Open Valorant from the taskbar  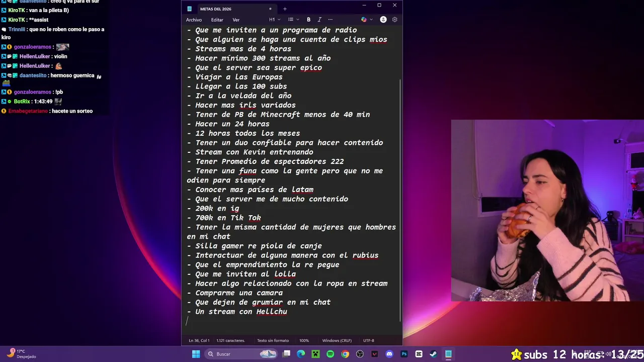coord(374,354)
